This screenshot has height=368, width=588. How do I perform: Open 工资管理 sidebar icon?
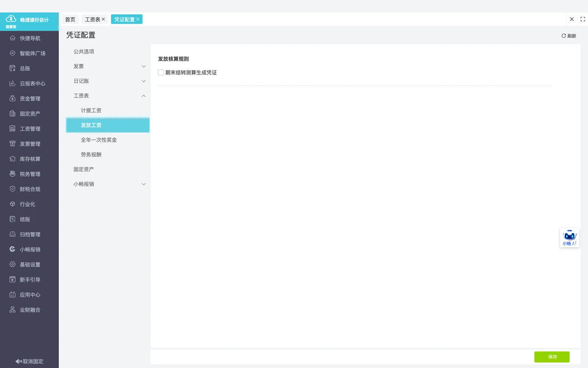pyautogui.click(x=12, y=128)
